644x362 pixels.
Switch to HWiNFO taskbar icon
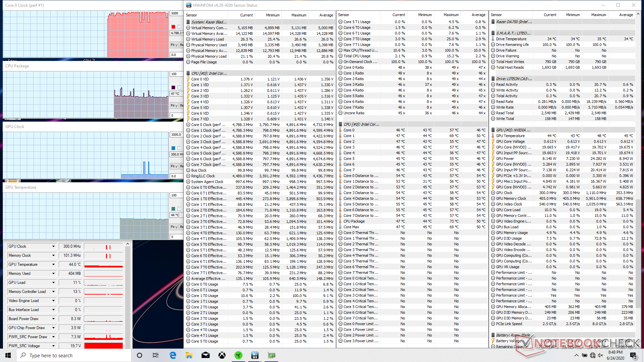255,355
